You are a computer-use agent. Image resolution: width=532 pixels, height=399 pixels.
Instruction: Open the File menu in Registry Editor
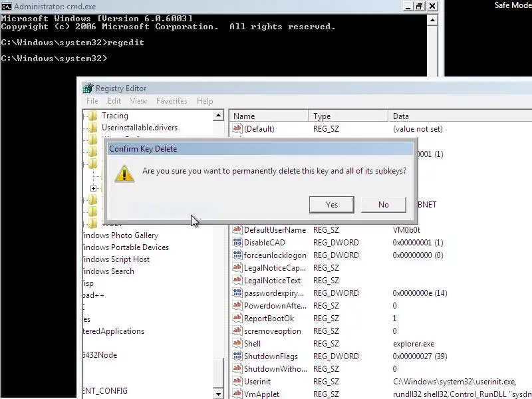pos(92,101)
